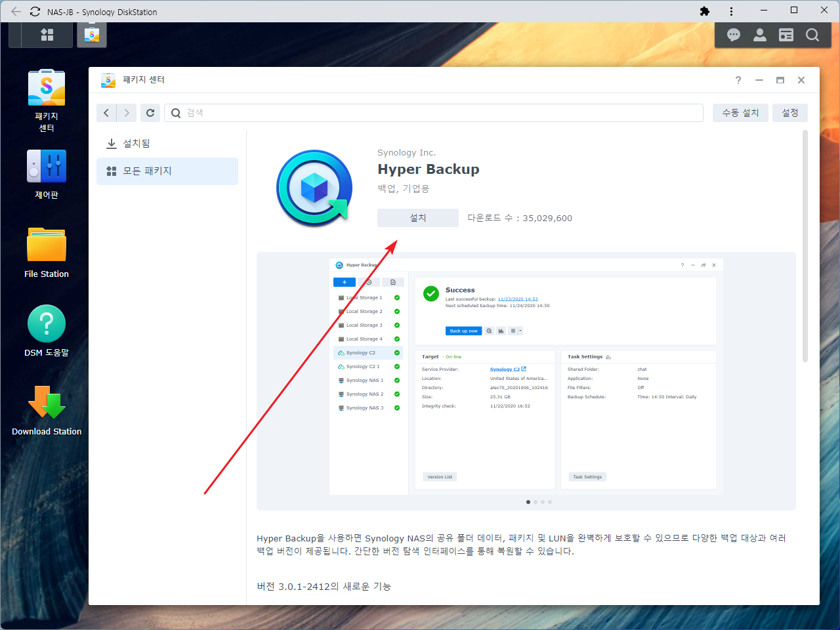Click the 수동 설치 button

click(x=740, y=113)
